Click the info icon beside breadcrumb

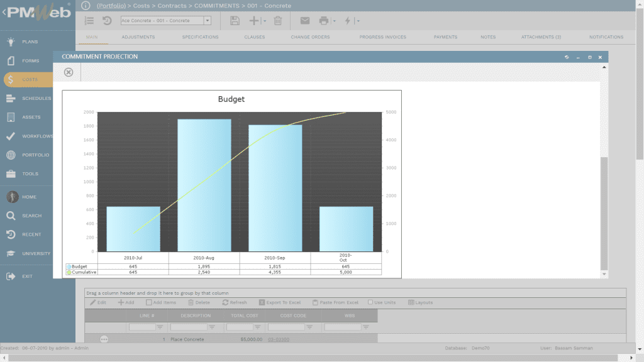click(86, 5)
